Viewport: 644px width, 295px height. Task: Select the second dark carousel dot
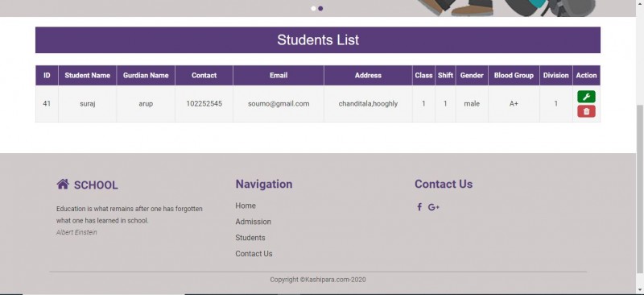320,8
